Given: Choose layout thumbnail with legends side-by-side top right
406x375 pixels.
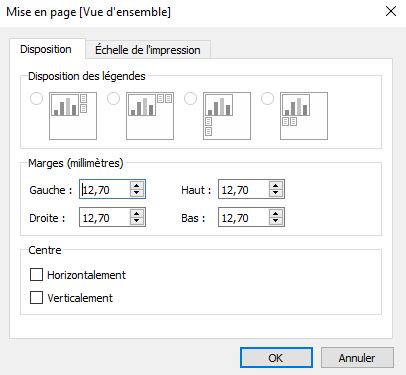Looking at the screenshot, I should pos(150,116).
